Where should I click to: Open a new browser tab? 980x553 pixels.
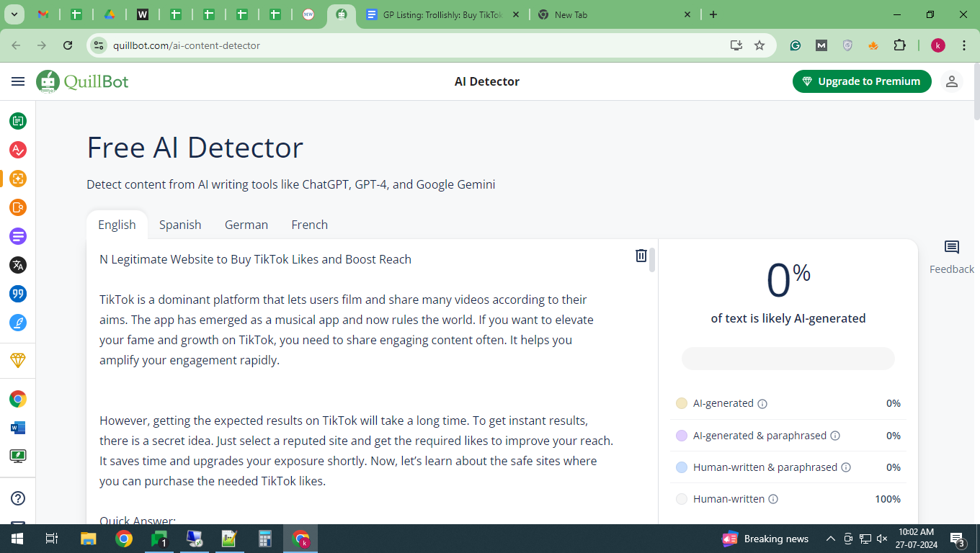pyautogui.click(x=713, y=14)
